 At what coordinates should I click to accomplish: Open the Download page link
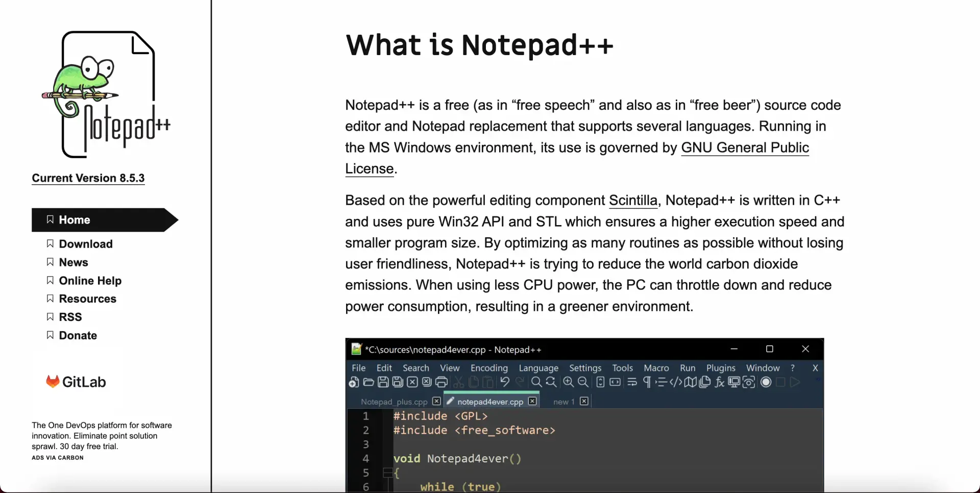tap(86, 244)
